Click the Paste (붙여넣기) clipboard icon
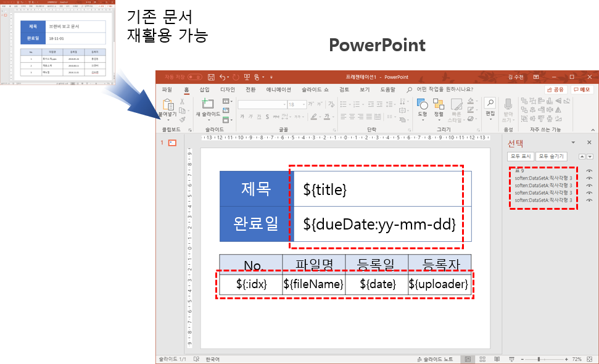 168,104
